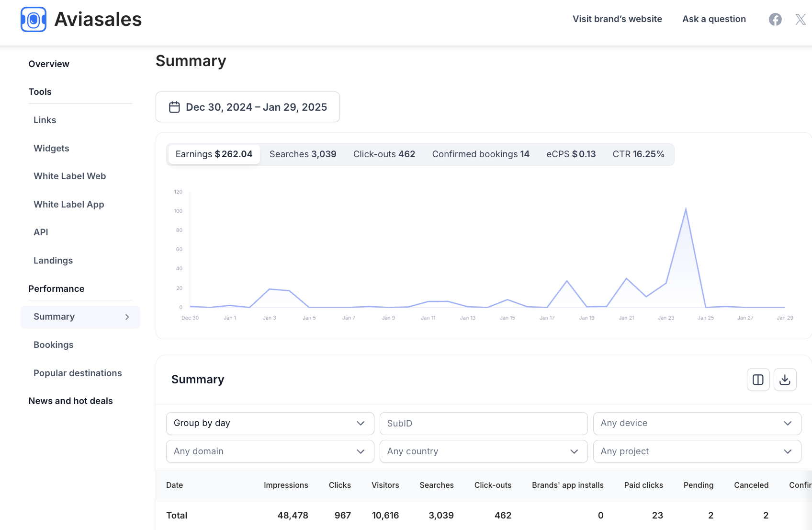The image size is (812, 530).
Task: Open Overview in the sidebar
Action: tap(49, 64)
